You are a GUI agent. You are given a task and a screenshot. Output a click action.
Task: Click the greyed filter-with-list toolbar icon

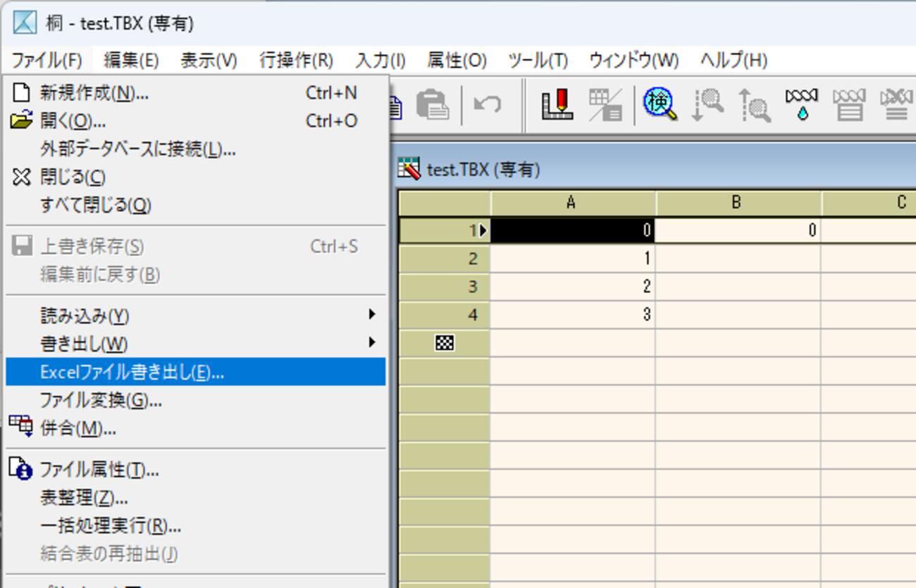[848, 105]
